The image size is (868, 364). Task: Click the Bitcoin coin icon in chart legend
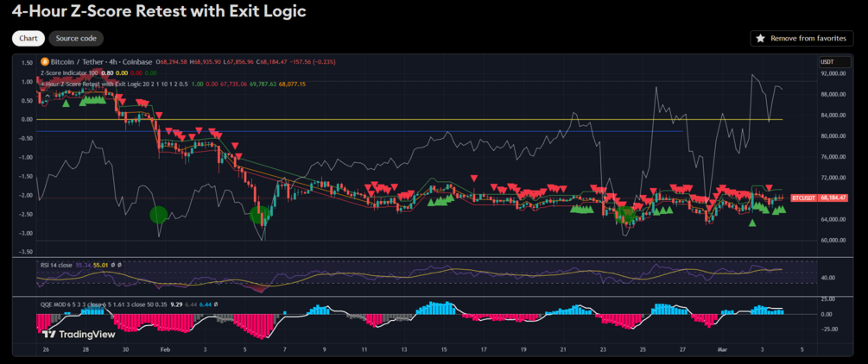(44, 61)
